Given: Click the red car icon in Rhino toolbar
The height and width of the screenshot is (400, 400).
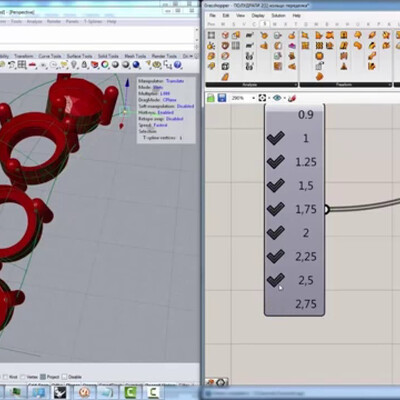Looking at the screenshot, I should [x=32, y=65].
